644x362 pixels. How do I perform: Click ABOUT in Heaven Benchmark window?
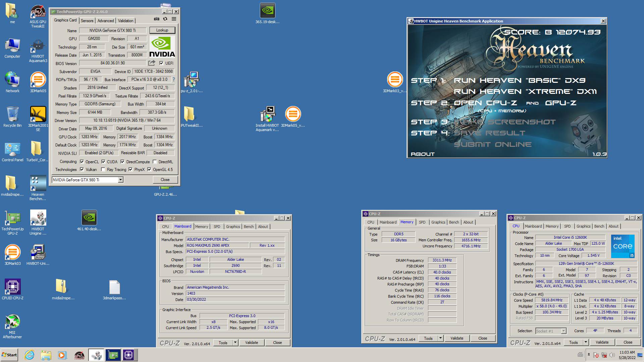(x=423, y=154)
